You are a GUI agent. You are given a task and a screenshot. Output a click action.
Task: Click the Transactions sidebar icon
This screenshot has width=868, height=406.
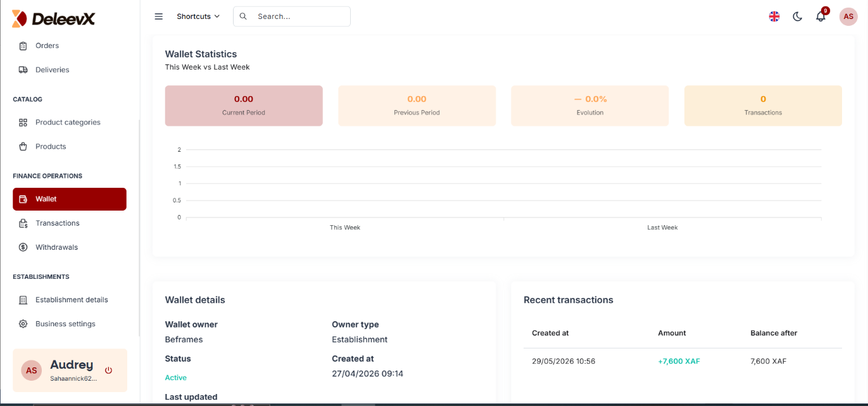pos(23,223)
